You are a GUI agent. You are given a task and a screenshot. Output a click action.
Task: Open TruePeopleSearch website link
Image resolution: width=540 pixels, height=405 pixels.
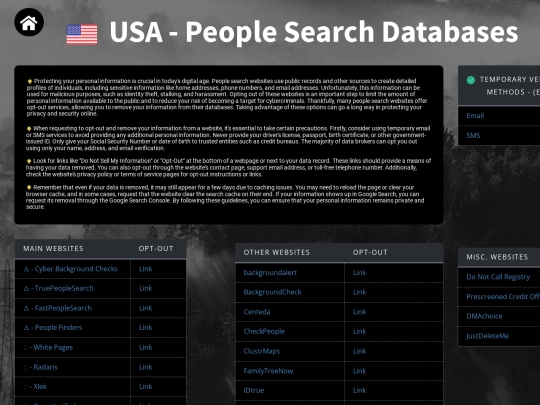click(x=64, y=288)
